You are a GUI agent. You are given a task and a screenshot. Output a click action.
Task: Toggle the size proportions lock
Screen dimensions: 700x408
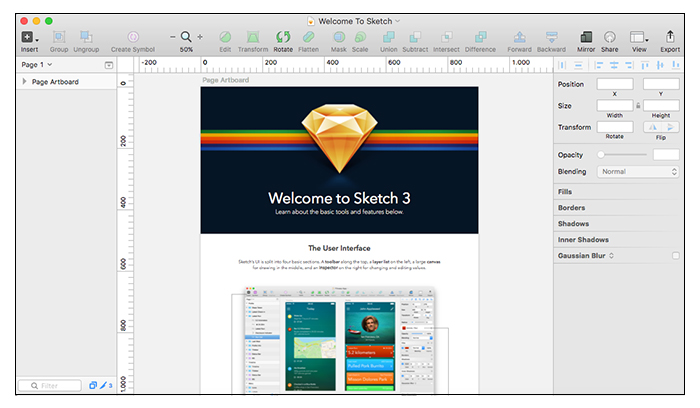click(638, 106)
